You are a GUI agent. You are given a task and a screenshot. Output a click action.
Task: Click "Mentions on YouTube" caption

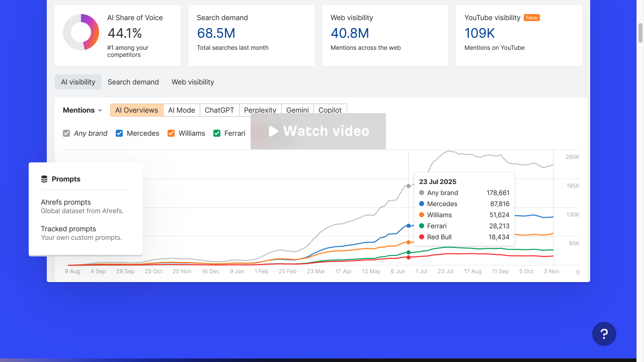495,48
